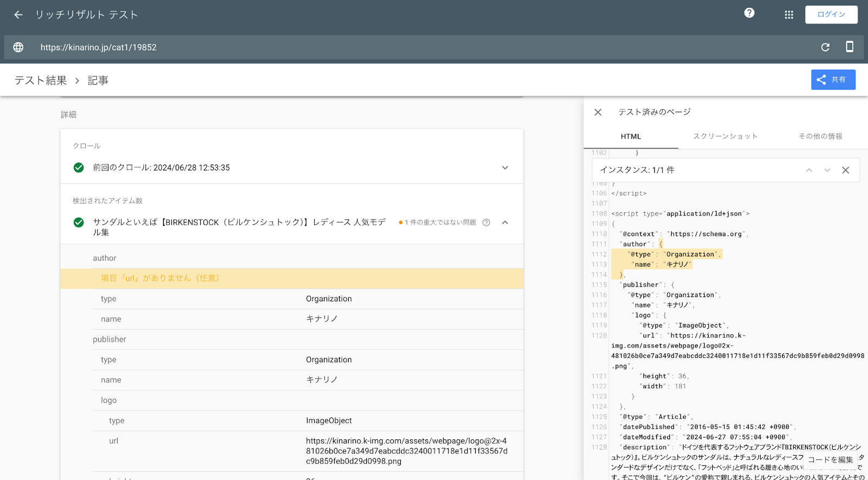868x480 pixels.
Task: Close the テスト済みのページ panel
Action: (598, 112)
